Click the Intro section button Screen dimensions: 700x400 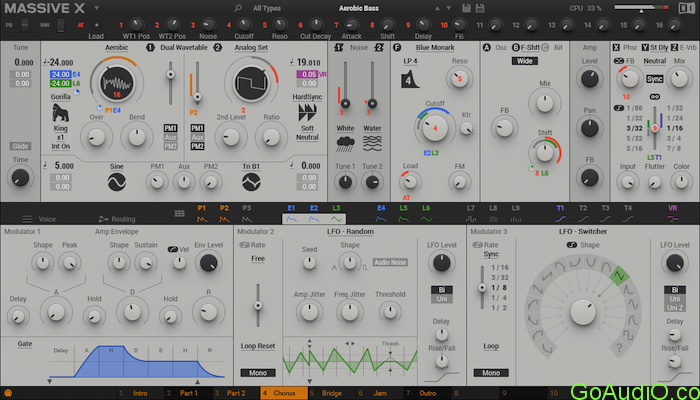(x=140, y=393)
